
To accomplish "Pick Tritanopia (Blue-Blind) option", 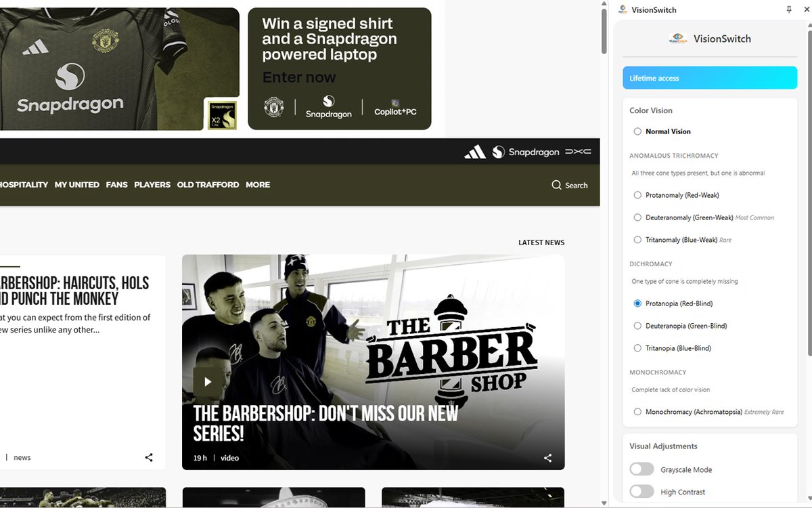I will tap(637, 348).
